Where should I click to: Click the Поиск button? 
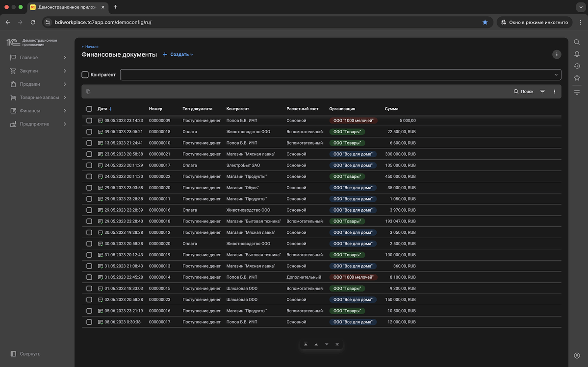pos(523,91)
